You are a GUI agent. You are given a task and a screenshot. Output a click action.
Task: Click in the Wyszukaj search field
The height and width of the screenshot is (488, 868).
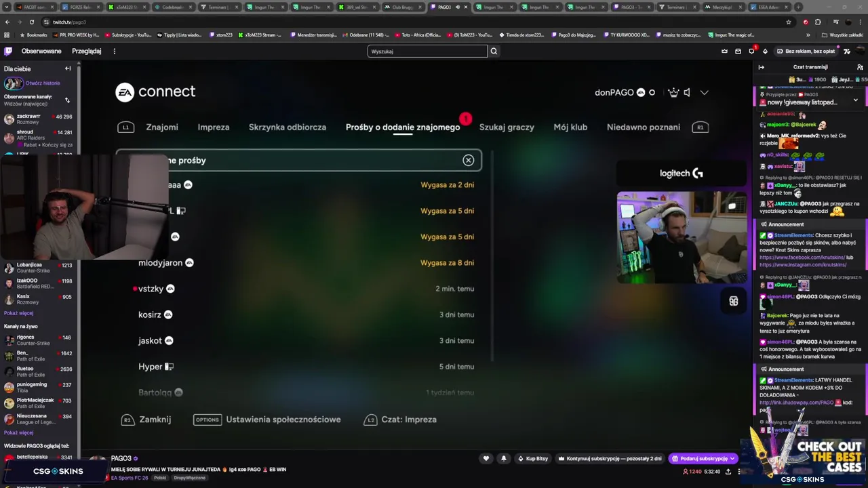coord(427,51)
